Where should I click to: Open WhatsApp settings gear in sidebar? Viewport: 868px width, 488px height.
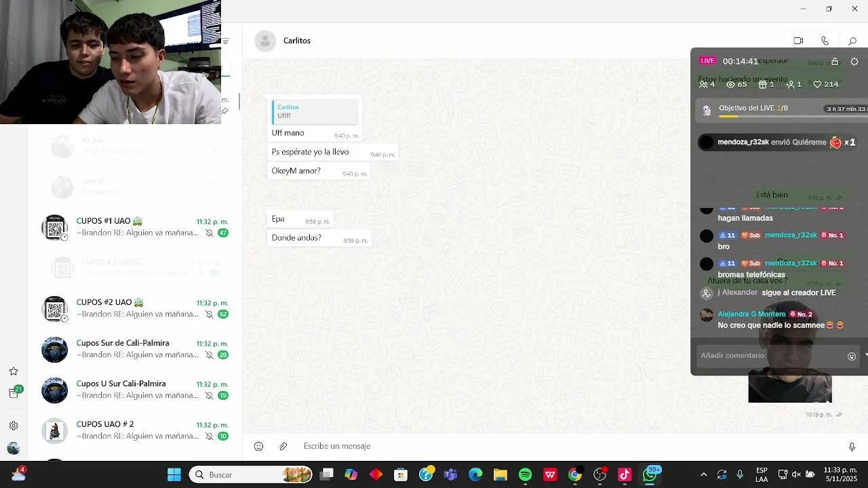[14, 426]
